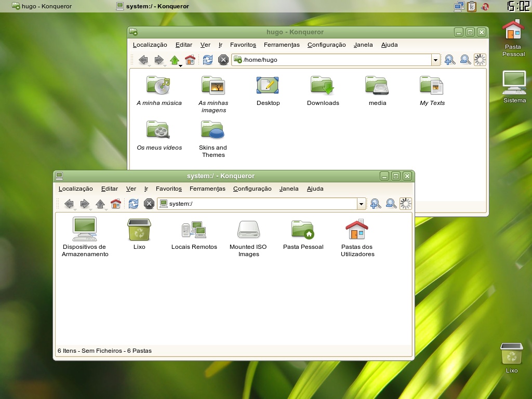Click green Up arrow in hugo window
The image size is (532, 399).
[x=175, y=60]
